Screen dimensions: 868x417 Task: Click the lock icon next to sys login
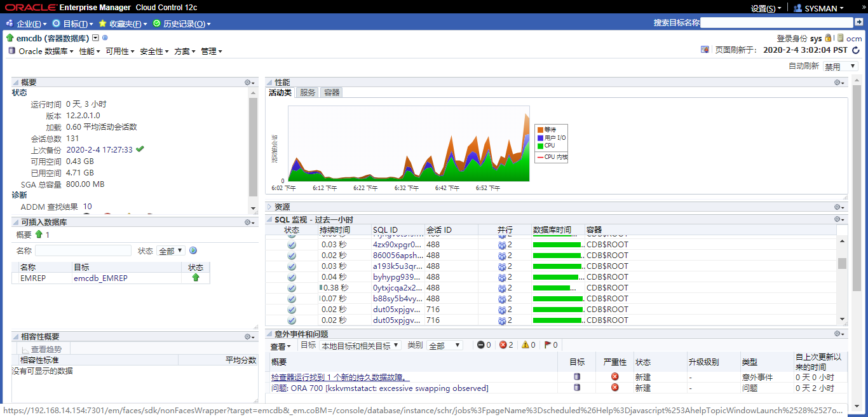pyautogui.click(x=828, y=38)
